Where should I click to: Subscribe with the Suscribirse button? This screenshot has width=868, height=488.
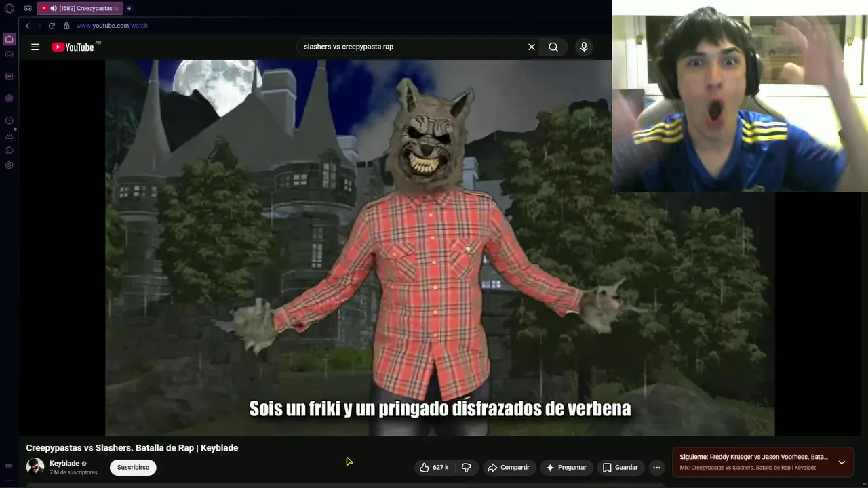click(x=133, y=467)
